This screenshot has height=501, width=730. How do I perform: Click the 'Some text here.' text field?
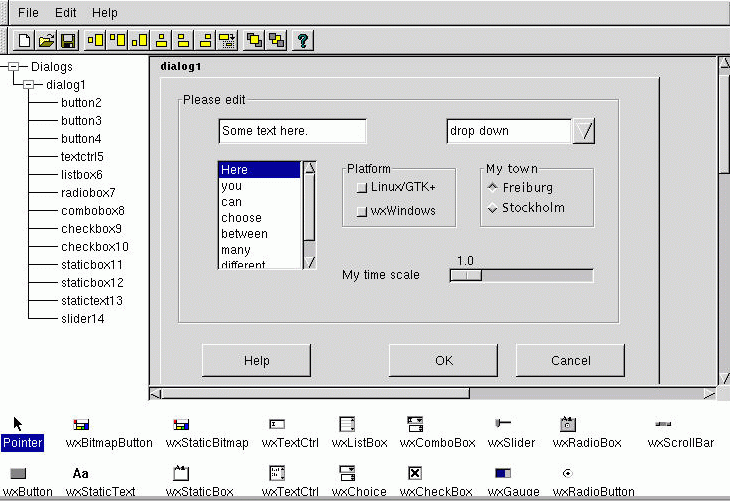click(x=292, y=131)
